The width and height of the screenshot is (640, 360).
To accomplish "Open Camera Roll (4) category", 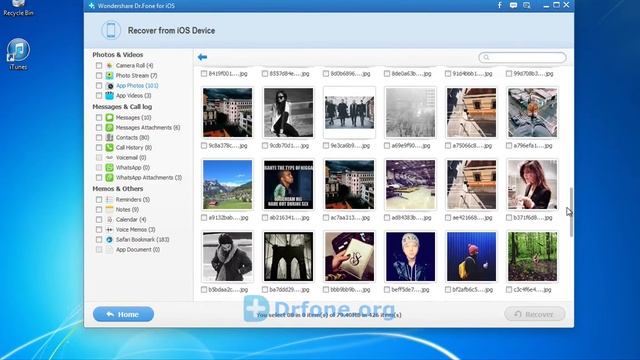I will click(134, 65).
